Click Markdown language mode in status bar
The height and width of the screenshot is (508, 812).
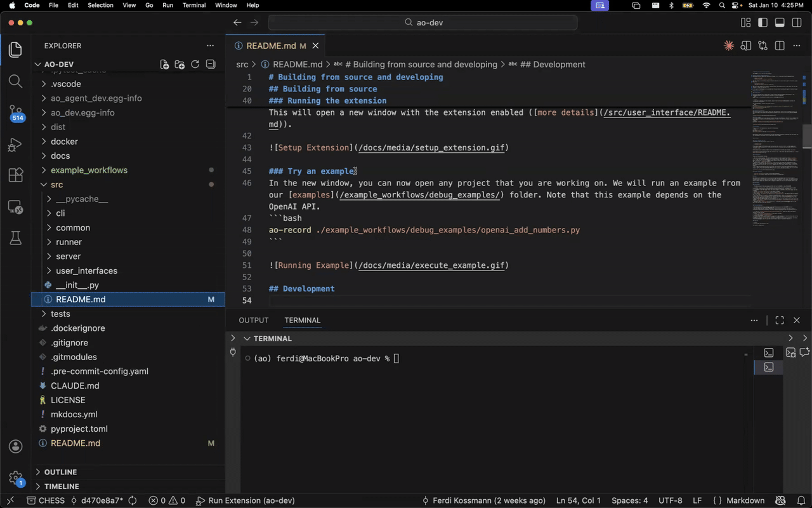745,500
